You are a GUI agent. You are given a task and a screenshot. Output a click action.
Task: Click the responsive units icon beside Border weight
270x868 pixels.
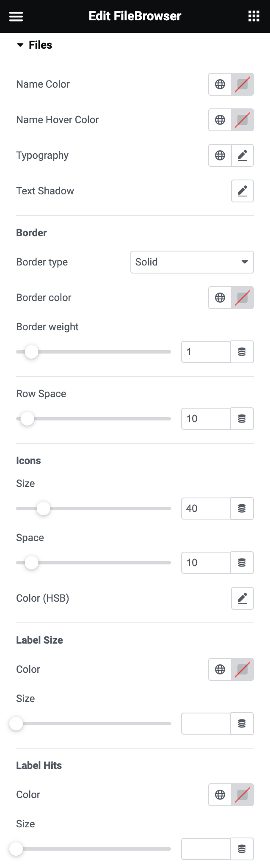[x=242, y=352]
